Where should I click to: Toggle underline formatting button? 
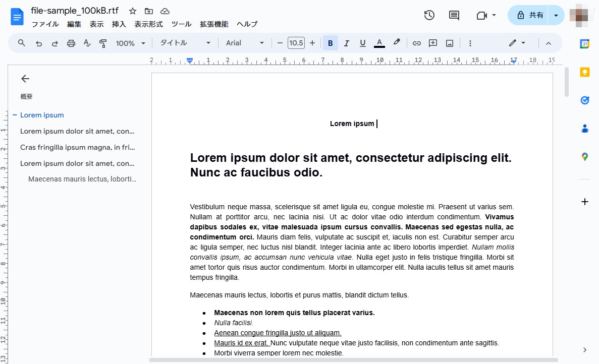tap(362, 43)
